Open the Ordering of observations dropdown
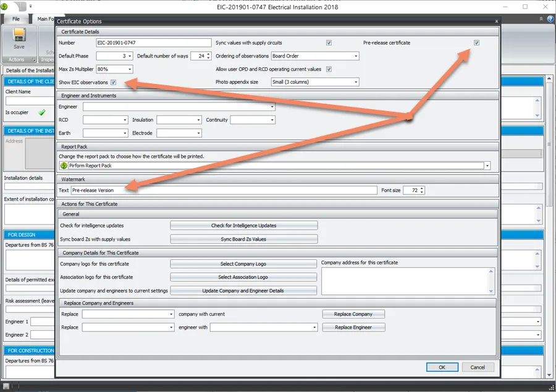 point(356,56)
